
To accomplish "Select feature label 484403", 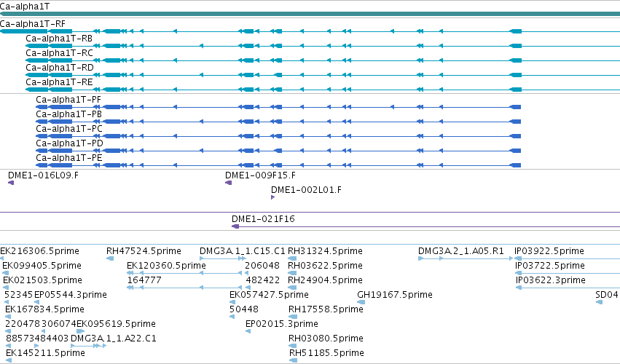I will [x=52, y=339].
